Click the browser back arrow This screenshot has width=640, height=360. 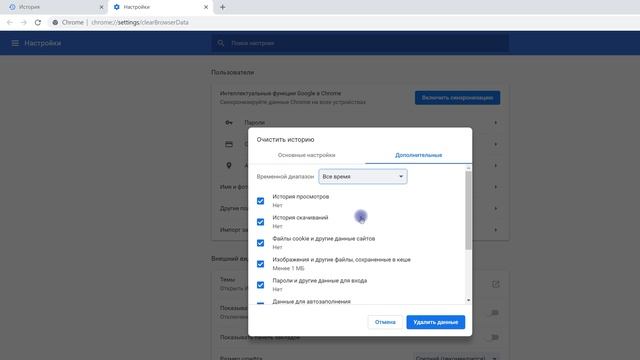click(10, 22)
